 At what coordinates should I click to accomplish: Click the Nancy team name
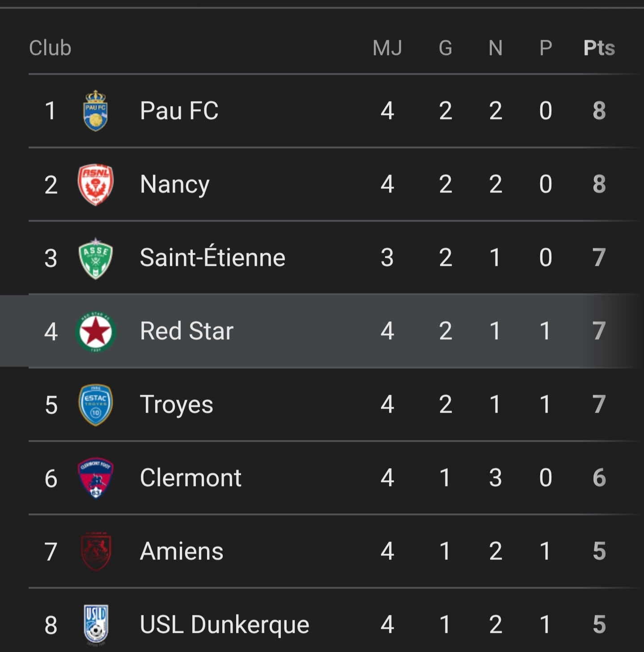click(x=174, y=184)
